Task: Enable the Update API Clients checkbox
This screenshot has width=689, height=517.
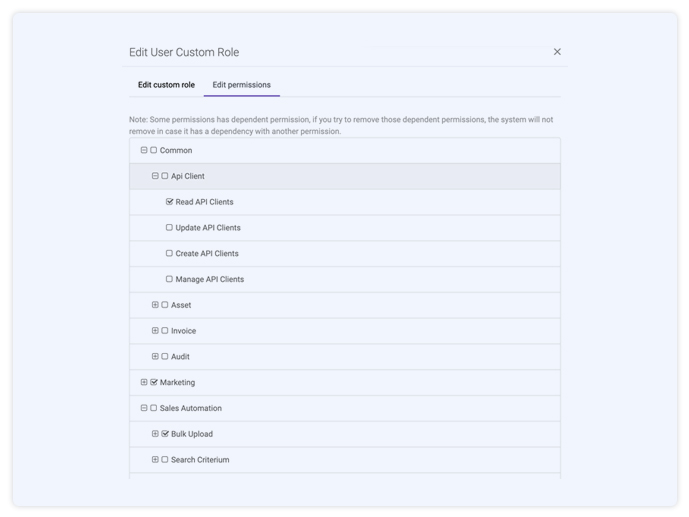Action: 169,228
